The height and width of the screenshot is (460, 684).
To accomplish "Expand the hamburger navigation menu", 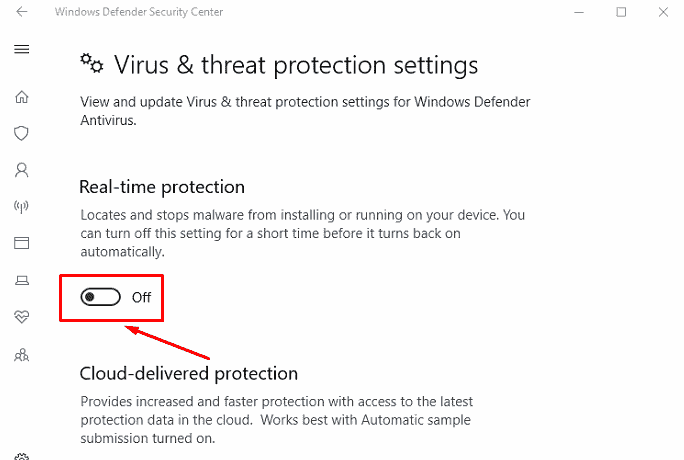I will [x=21, y=49].
